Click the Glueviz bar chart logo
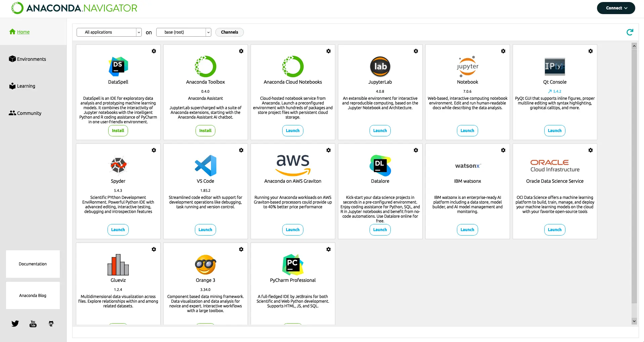The width and height of the screenshot is (644, 342). (118, 265)
